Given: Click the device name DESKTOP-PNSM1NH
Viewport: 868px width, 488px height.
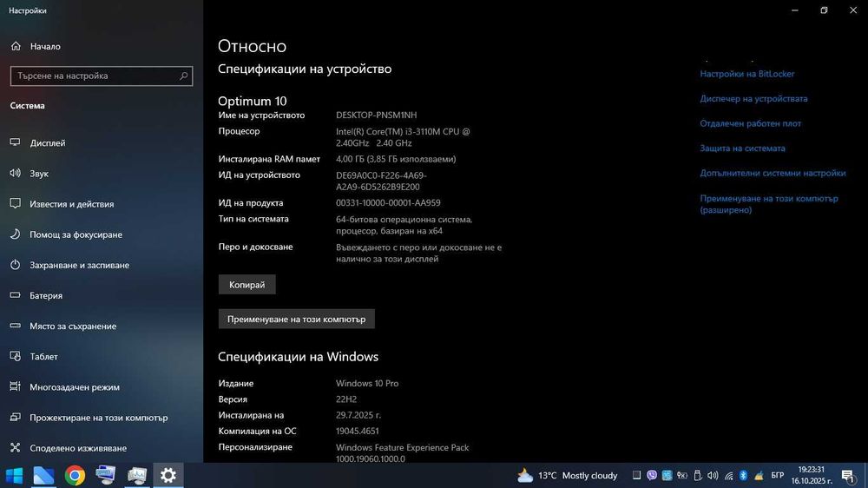Looking at the screenshot, I should 377,115.
